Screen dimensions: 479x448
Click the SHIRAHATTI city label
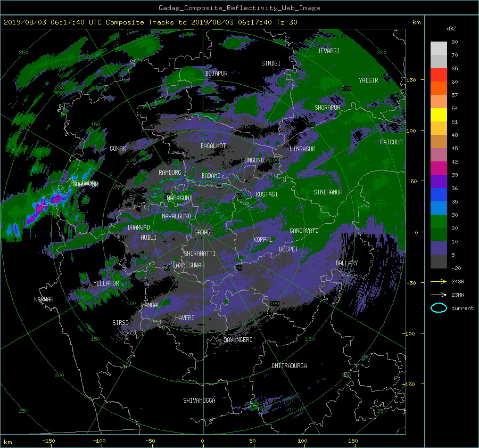[200, 254]
